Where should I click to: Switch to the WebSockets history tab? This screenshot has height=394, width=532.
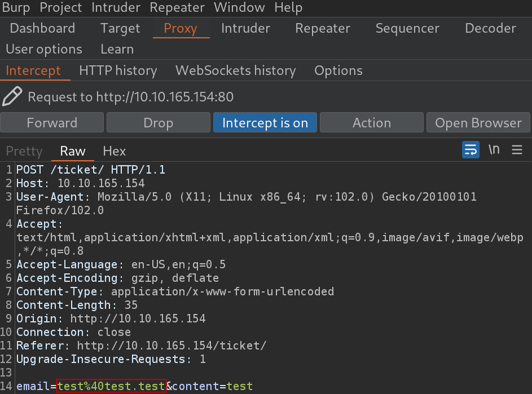click(x=235, y=70)
